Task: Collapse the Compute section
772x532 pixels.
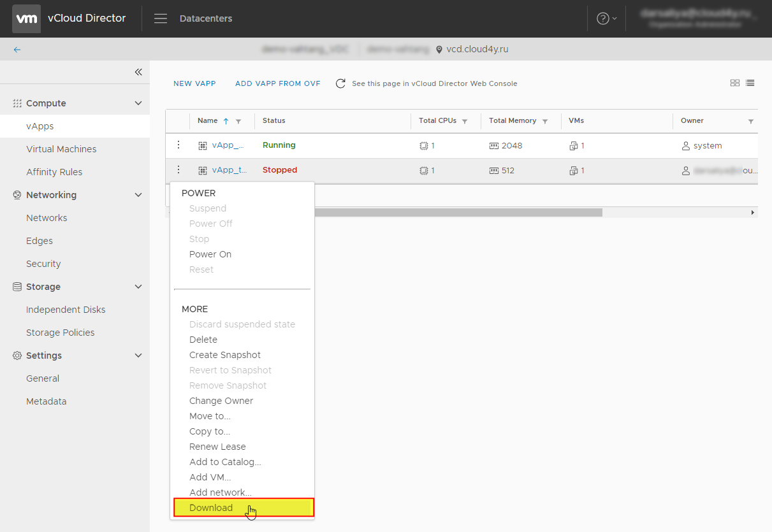Action: point(138,103)
